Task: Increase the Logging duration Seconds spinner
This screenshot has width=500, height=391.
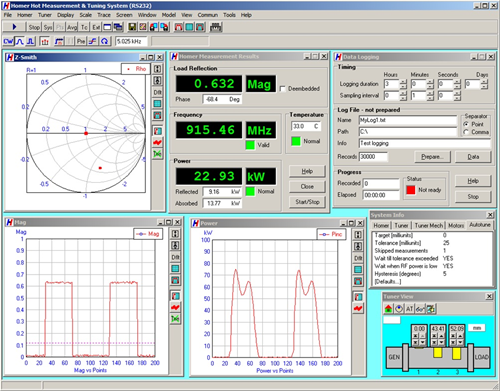Action: 457,81
